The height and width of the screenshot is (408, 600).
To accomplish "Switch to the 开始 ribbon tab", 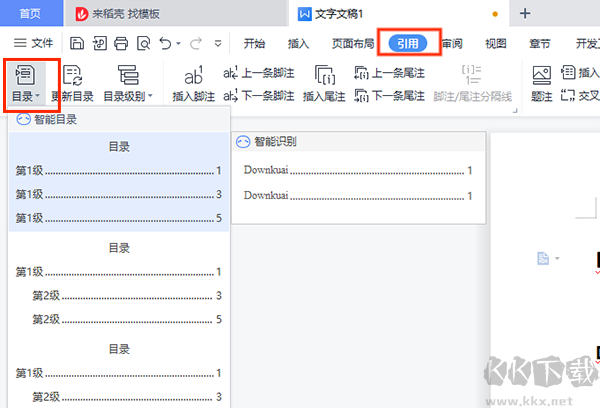I will coord(254,44).
